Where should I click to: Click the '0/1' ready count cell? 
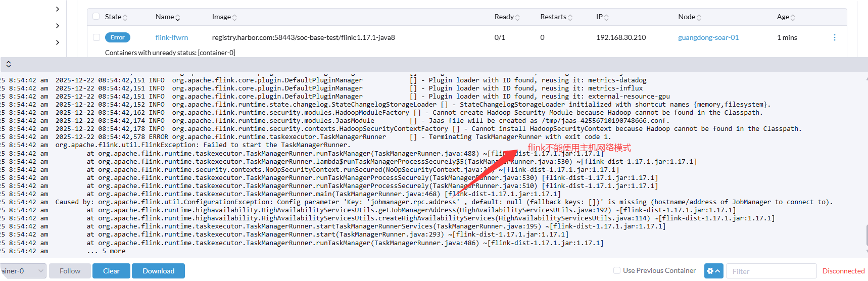tap(500, 37)
